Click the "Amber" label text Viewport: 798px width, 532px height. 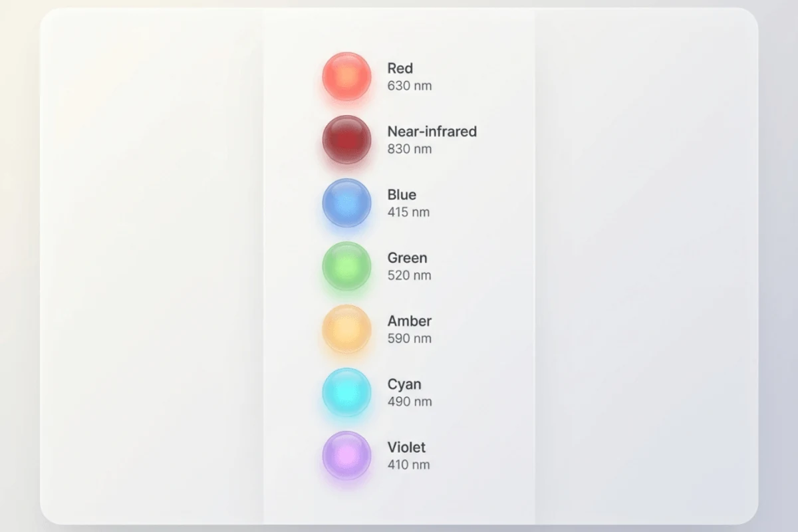pos(410,321)
